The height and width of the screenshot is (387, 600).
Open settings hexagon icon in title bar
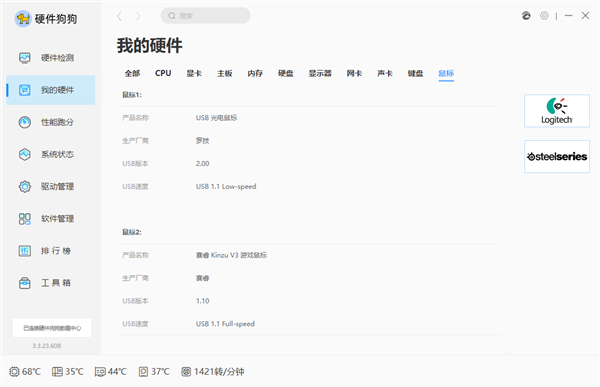[544, 16]
